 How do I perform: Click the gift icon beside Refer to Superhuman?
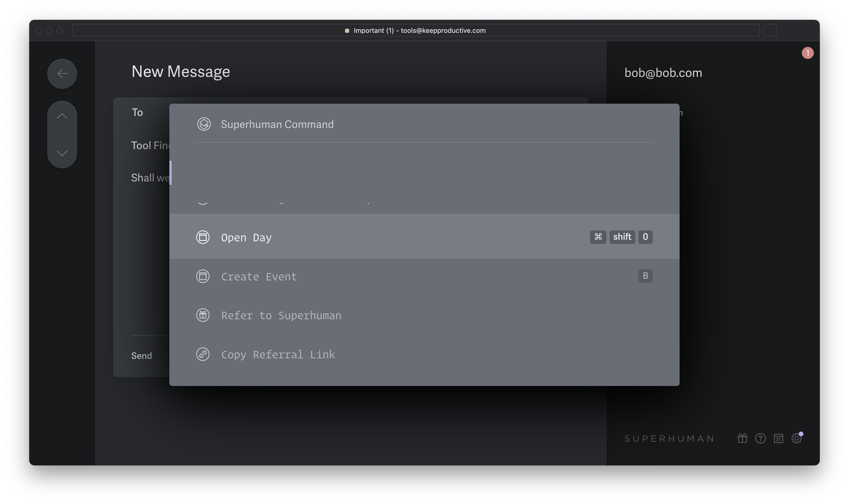203,315
